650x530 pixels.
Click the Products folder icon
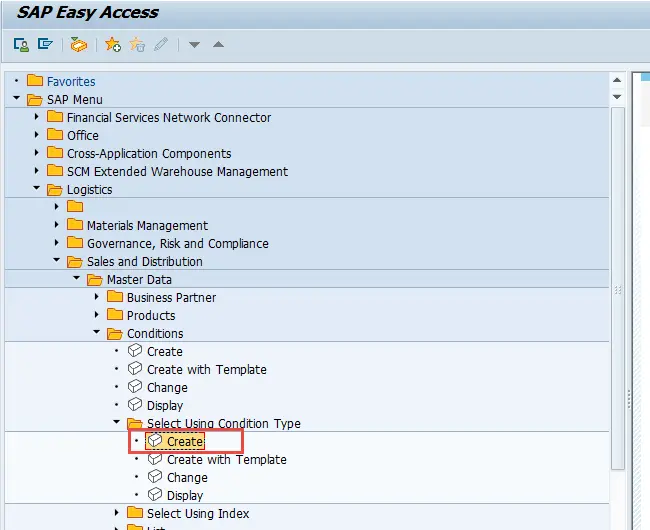click(x=115, y=315)
